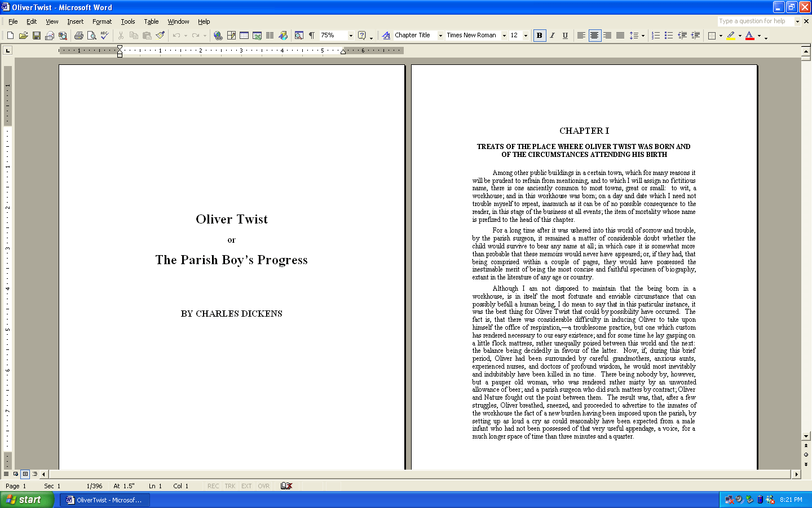This screenshot has height=508, width=812.
Task: Click the EXT extend selection indicator
Action: coord(246,486)
